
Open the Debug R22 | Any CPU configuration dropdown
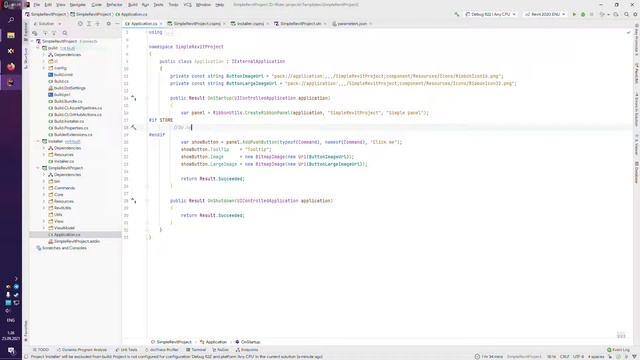pyautogui.click(x=490, y=14)
